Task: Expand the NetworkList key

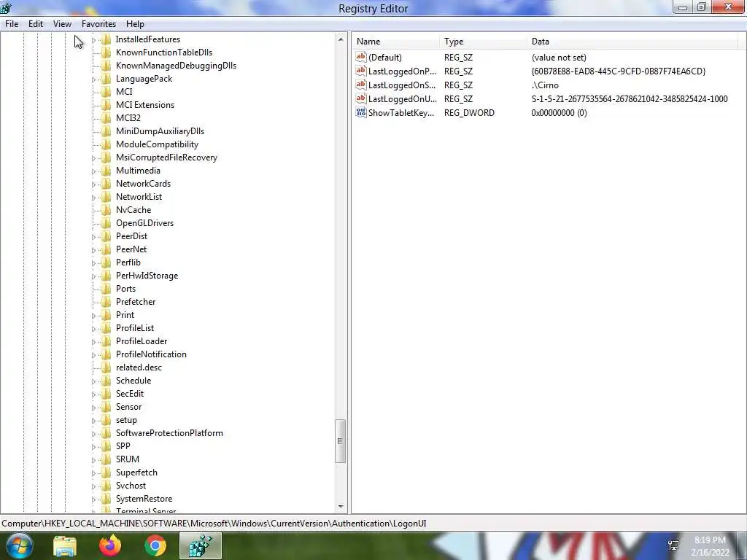Action: 94,198
